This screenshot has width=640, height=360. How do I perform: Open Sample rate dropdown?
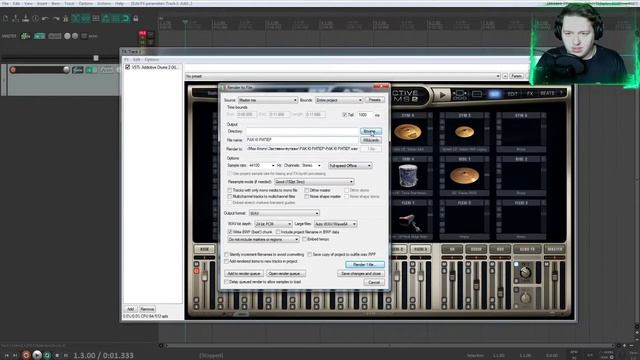262,166
